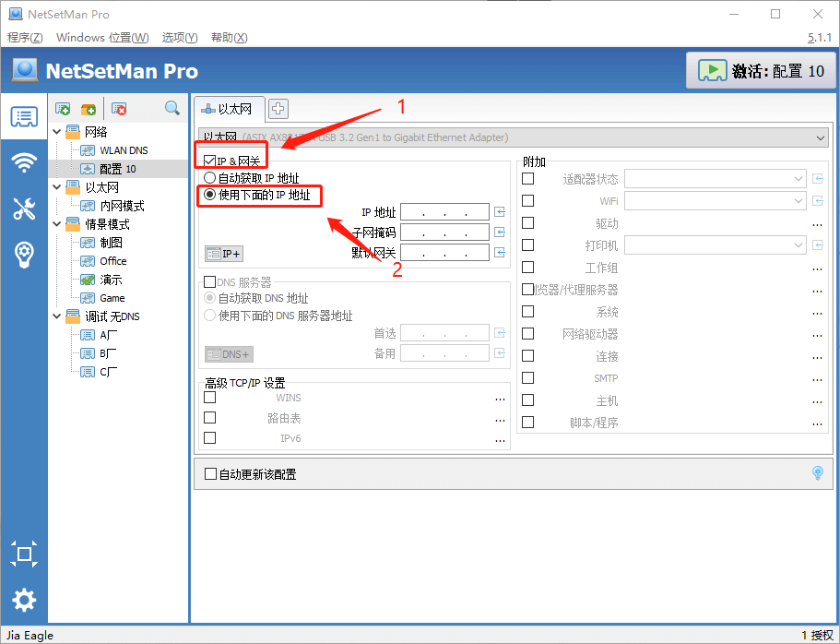Viewport: 840px width, 644px height.
Task: Click the 5.1.1 version link
Action: point(820,38)
